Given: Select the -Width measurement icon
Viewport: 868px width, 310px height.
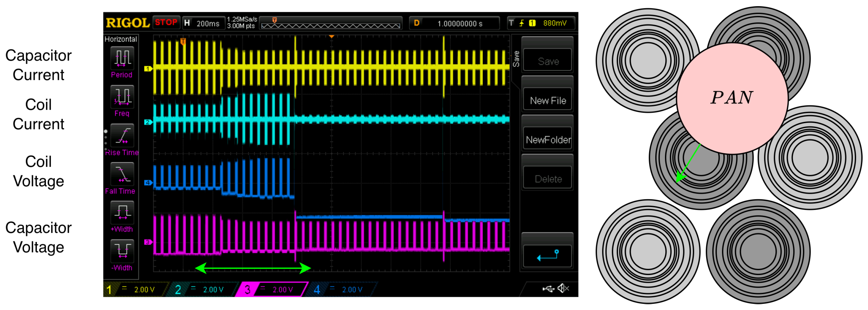Looking at the screenshot, I should 122,251.
